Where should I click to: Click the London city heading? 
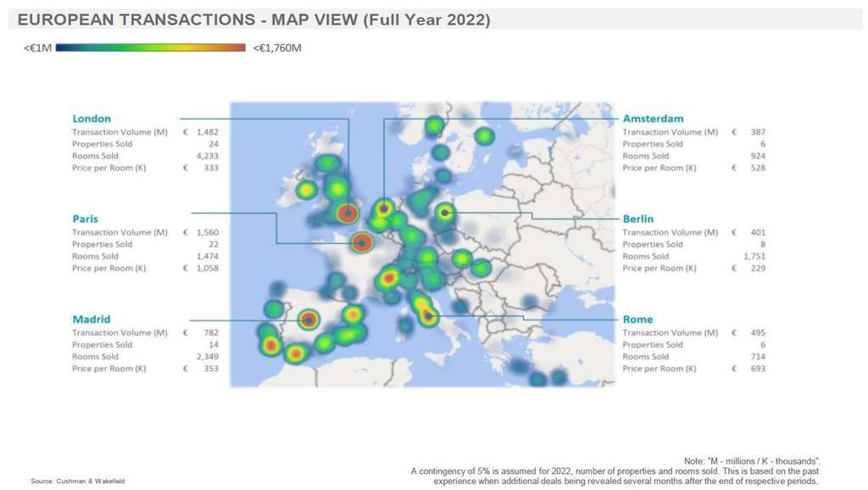(x=92, y=119)
